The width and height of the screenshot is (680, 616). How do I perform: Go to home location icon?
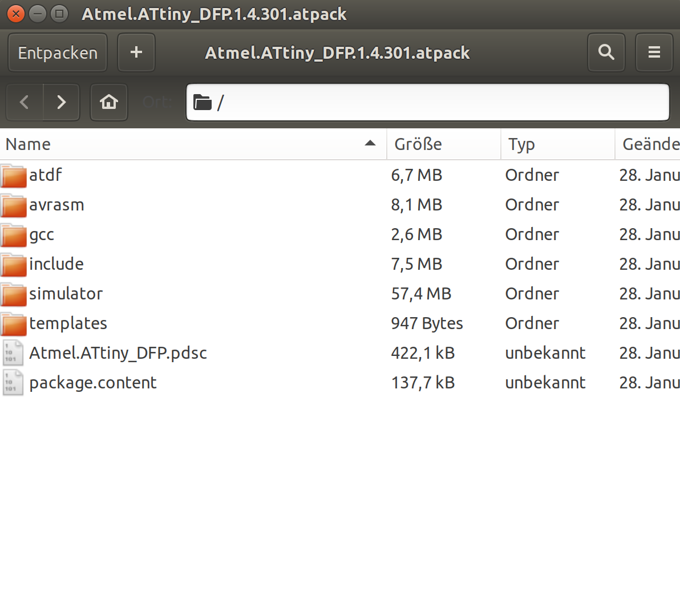(109, 102)
